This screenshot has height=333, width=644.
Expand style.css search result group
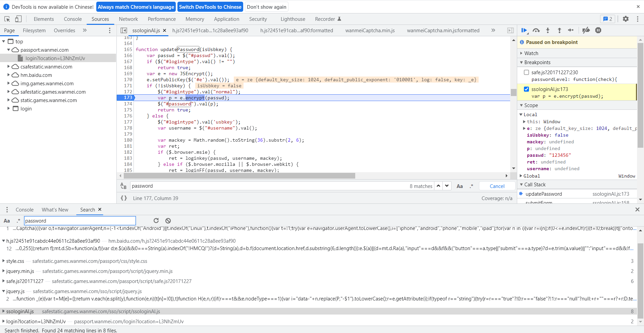click(3, 261)
